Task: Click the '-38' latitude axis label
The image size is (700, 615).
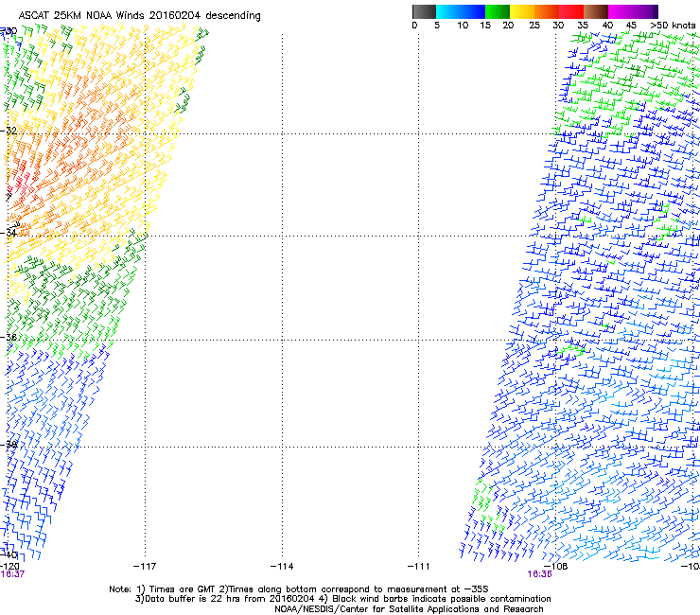Action: click(x=9, y=445)
